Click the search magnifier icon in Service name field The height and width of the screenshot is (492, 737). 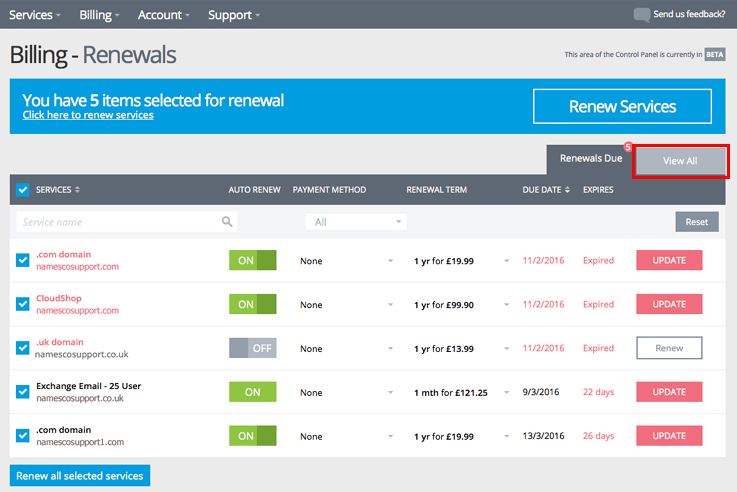point(227,221)
